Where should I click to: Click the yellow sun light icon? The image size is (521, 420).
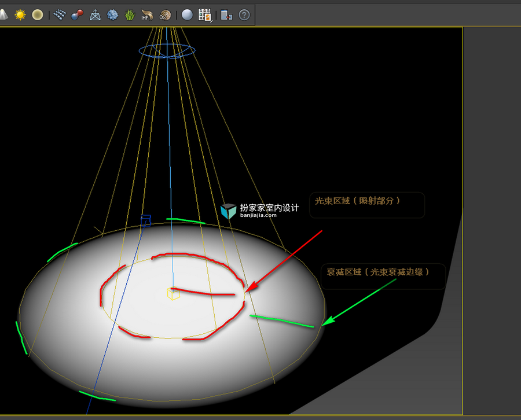pos(20,15)
